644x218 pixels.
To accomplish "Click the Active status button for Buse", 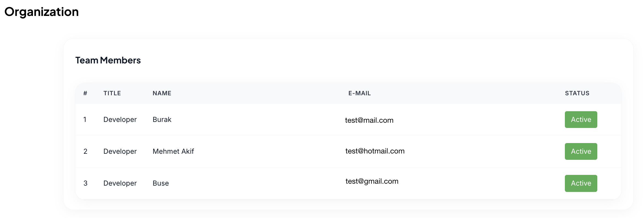I will (581, 183).
